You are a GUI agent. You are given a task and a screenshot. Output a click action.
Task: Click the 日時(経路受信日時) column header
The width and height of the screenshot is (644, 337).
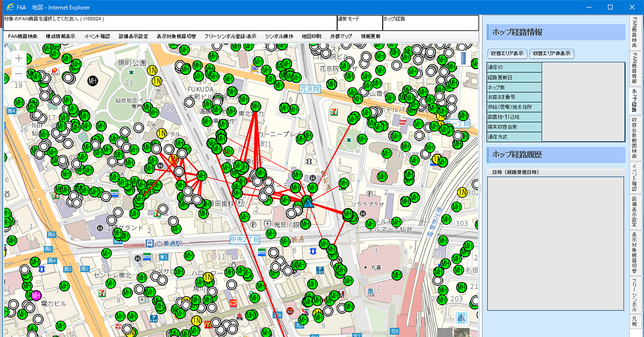point(515,172)
